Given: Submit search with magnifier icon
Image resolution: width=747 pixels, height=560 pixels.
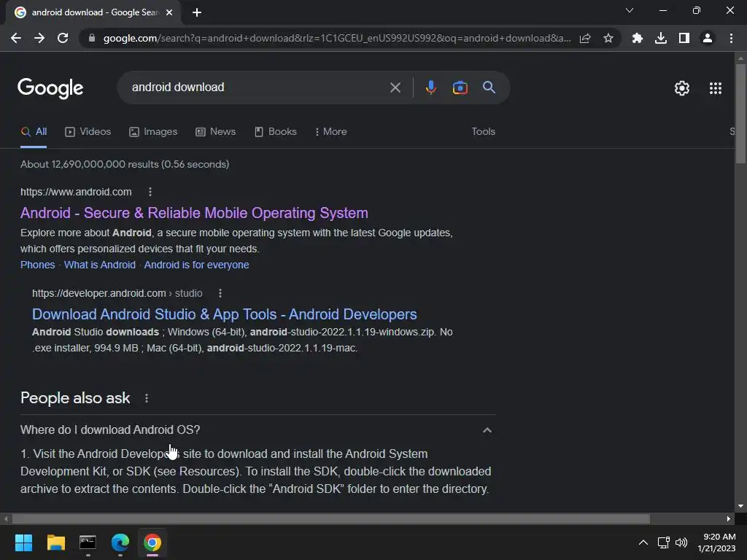Looking at the screenshot, I should pos(489,87).
